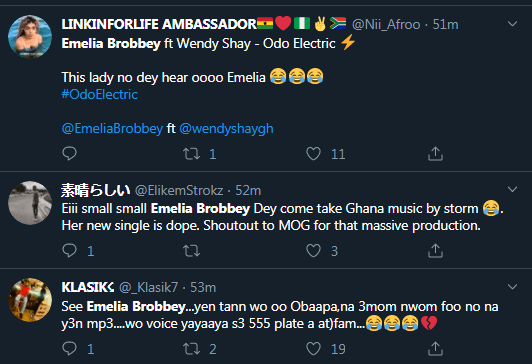Retweet the _Klasik7 tweet with 2 retweets

pos(191,349)
